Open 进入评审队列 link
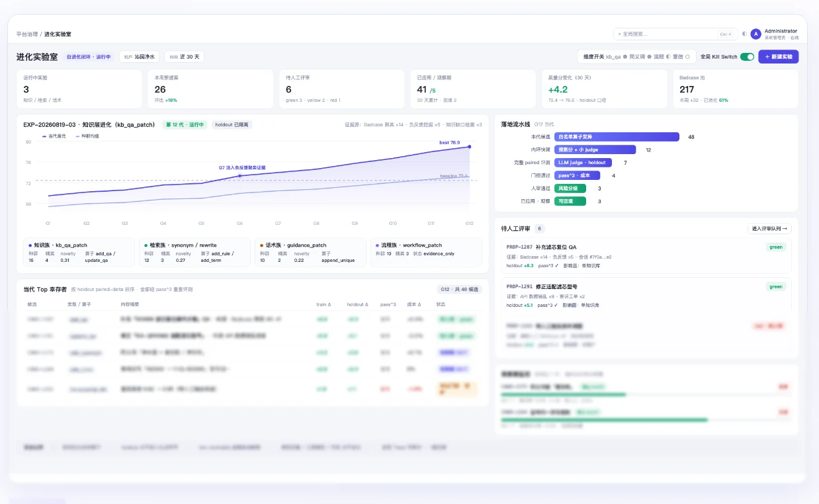The width and height of the screenshot is (819, 504). coord(769,229)
